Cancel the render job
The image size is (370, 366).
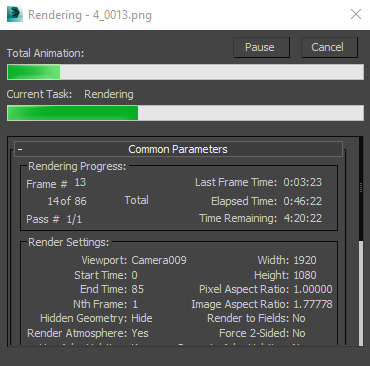[329, 47]
